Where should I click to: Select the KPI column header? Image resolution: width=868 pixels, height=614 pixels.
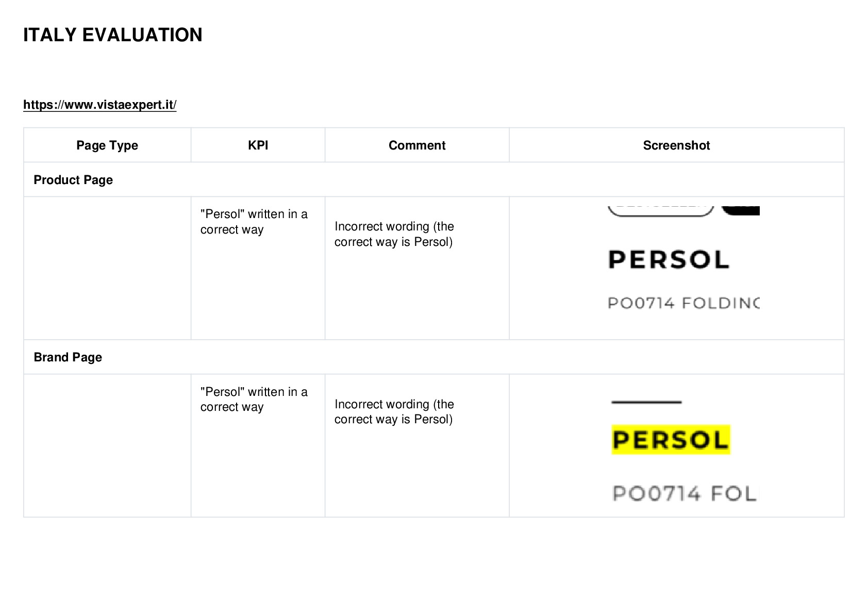point(258,145)
